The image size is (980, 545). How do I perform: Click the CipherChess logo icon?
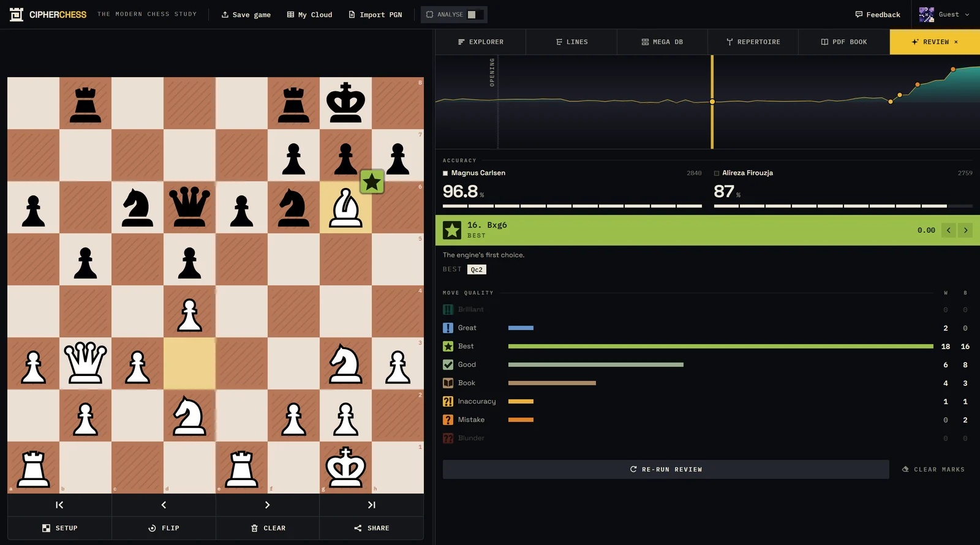[17, 14]
